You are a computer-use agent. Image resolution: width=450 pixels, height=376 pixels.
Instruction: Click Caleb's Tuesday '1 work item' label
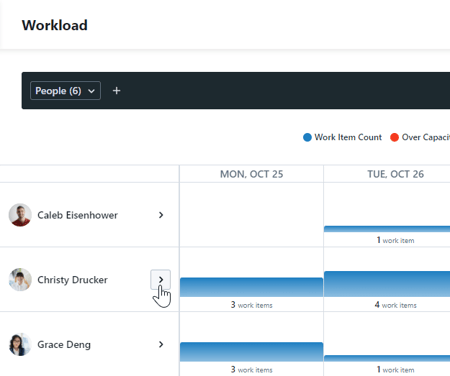point(396,240)
